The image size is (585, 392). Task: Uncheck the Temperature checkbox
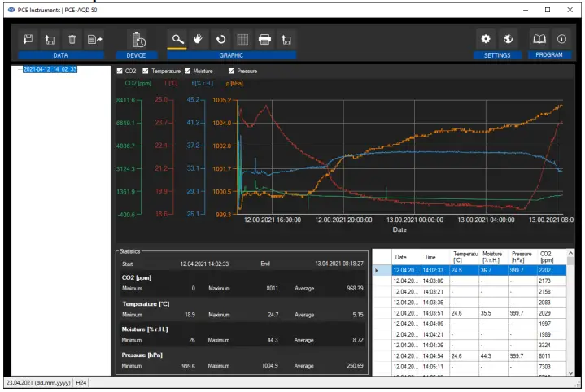pos(146,71)
